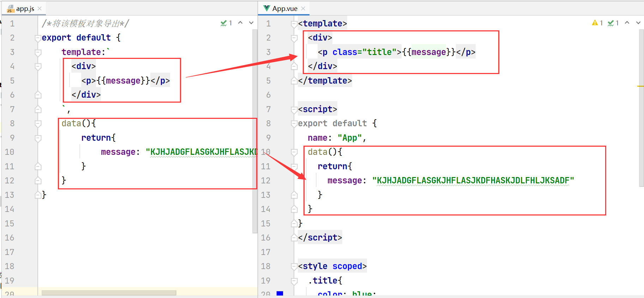Image resolution: width=644 pixels, height=298 pixels.
Task: Click fold end marker at app.js line 13
Action: click(x=38, y=195)
